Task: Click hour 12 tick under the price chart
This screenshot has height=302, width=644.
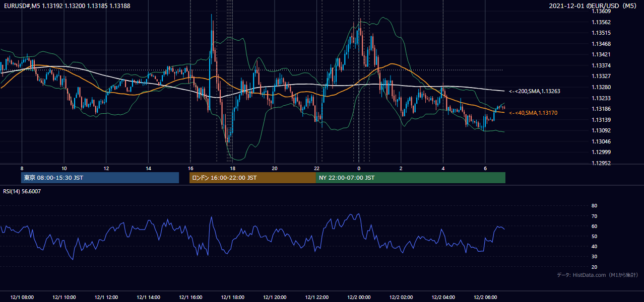Action: point(106,168)
